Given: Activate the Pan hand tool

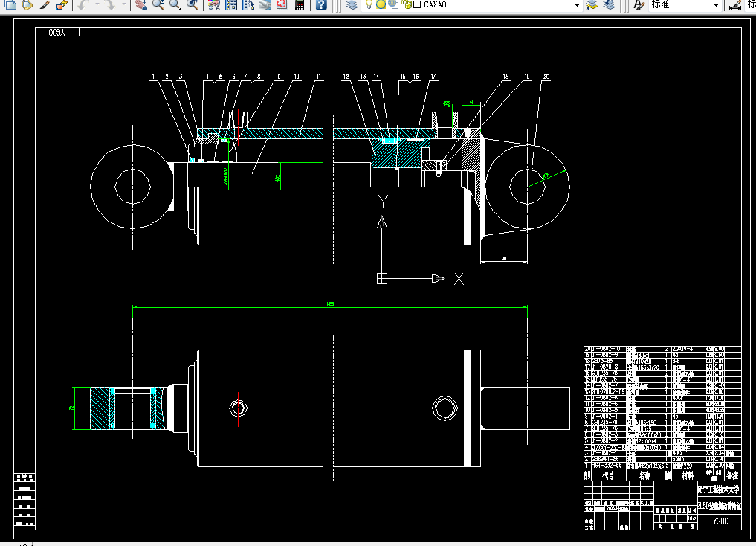Looking at the screenshot, I should [x=140, y=4].
